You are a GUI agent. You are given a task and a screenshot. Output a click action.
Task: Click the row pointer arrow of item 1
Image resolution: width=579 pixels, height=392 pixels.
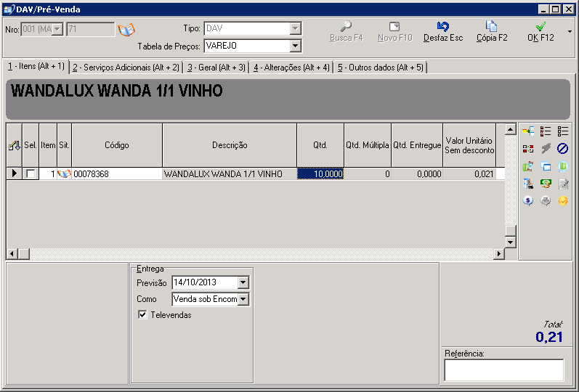[15, 173]
